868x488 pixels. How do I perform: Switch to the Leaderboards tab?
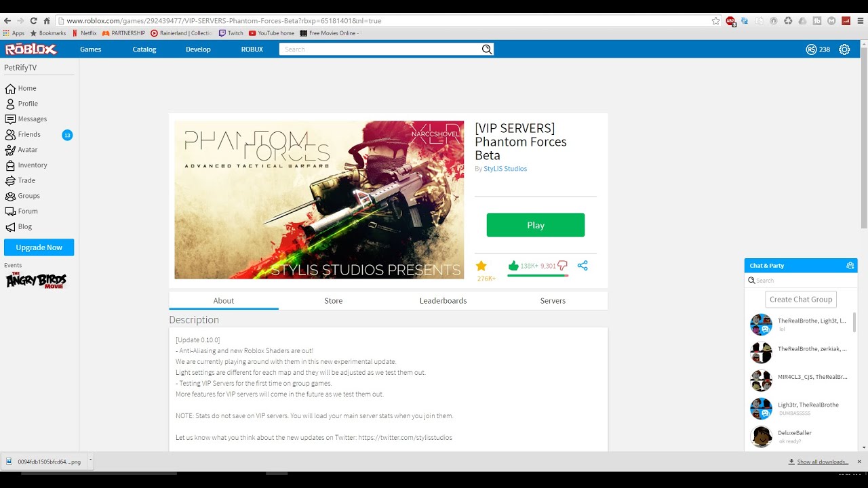443,301
